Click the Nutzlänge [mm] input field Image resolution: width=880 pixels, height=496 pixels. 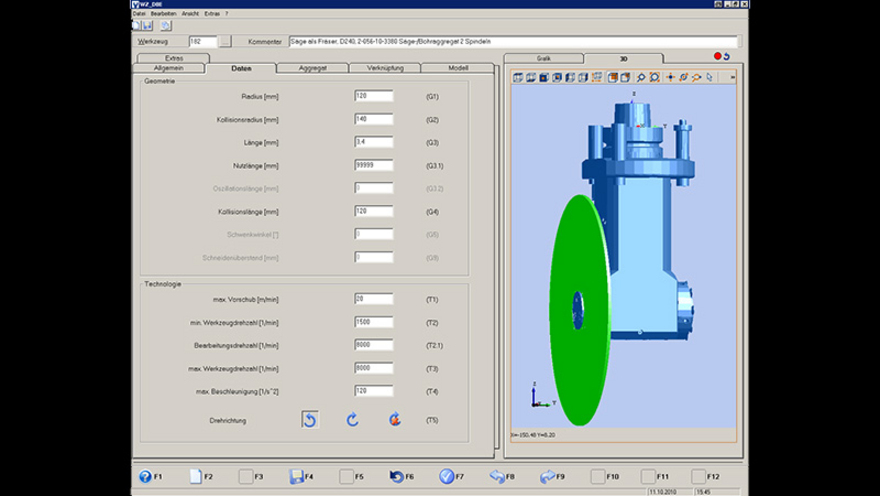coord(374,165)
